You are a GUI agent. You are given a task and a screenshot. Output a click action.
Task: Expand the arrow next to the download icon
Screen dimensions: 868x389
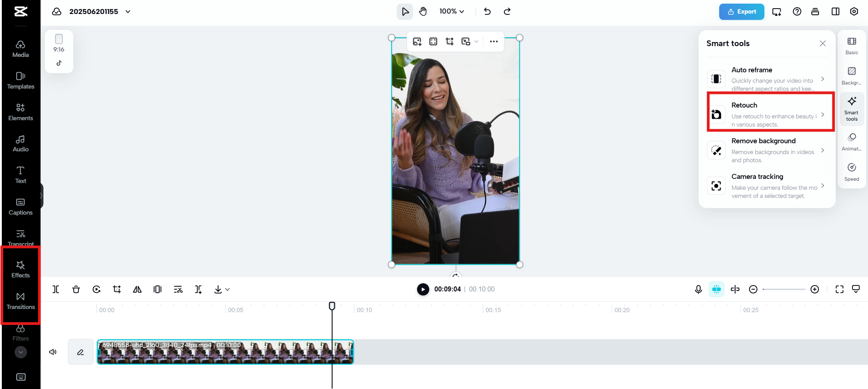point(228,290)
